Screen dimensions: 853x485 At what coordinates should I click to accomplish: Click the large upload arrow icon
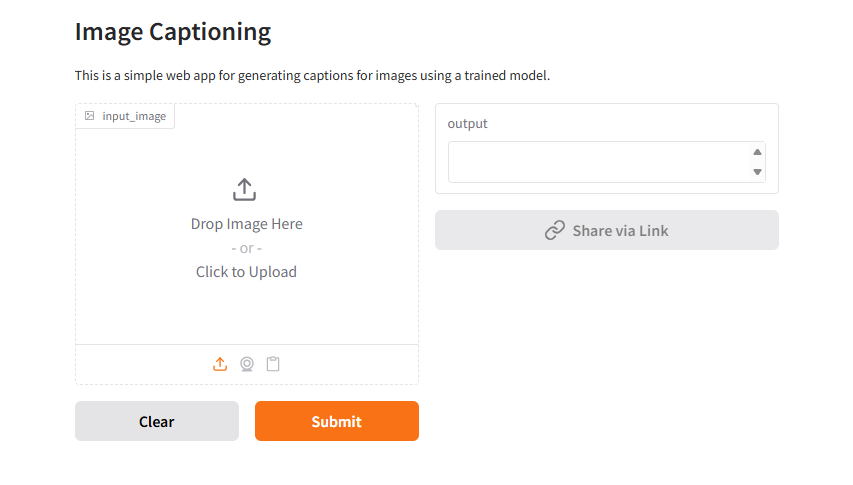(x=245, y=189)
